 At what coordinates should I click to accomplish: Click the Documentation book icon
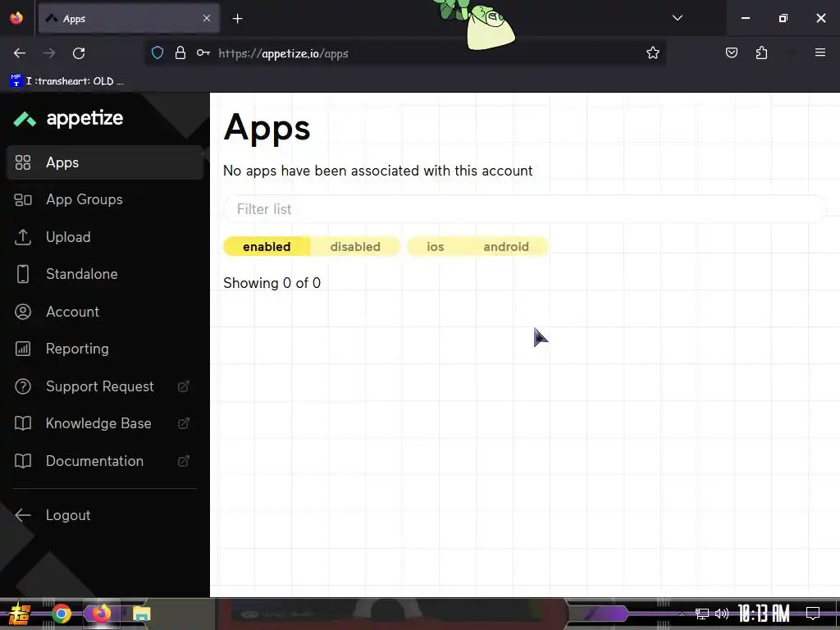click(x=22, y=461)
